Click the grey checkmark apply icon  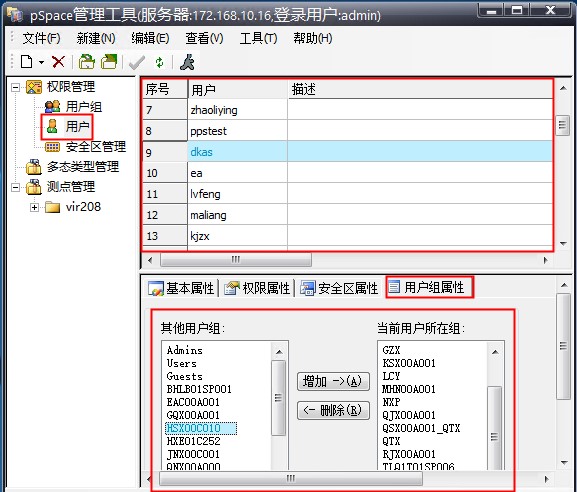click(137, 63)
